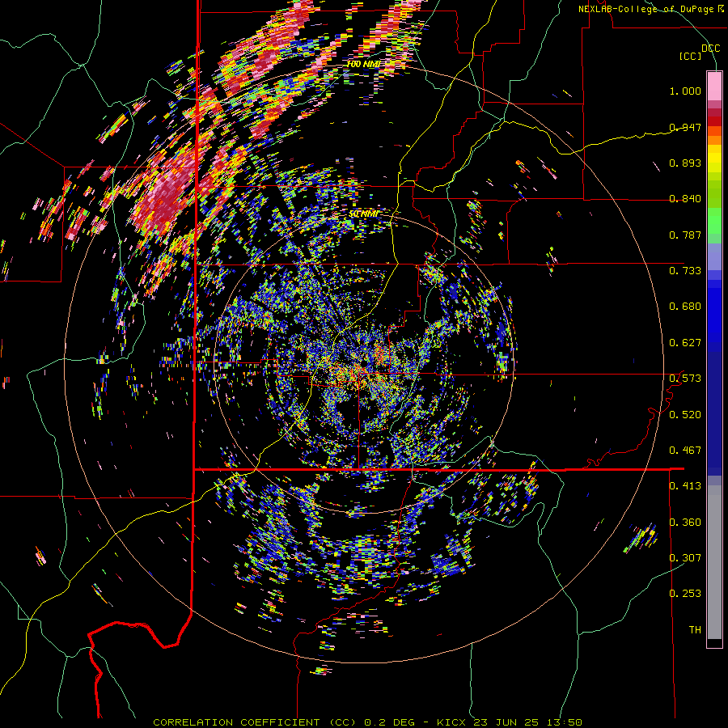Viewport: 728px width, 728px height.
Task: Click the TH threshold label on scale
Action: (x=695, y=630)
